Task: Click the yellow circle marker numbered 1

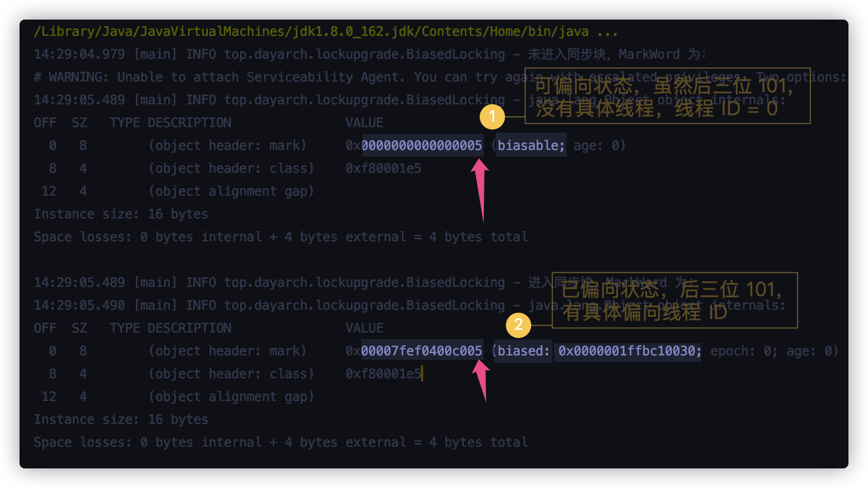Action: [492, 116]
